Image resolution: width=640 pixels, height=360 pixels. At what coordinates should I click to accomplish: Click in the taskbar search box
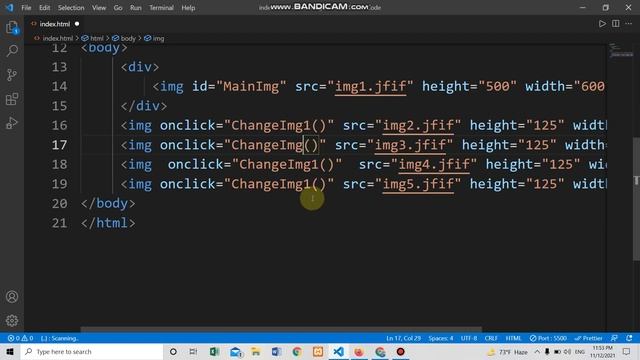tap(92, 351)
